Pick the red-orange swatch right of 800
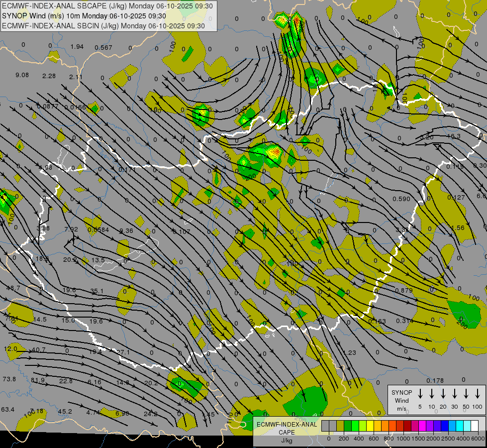 pyautogui.click(x=392, y=426)
